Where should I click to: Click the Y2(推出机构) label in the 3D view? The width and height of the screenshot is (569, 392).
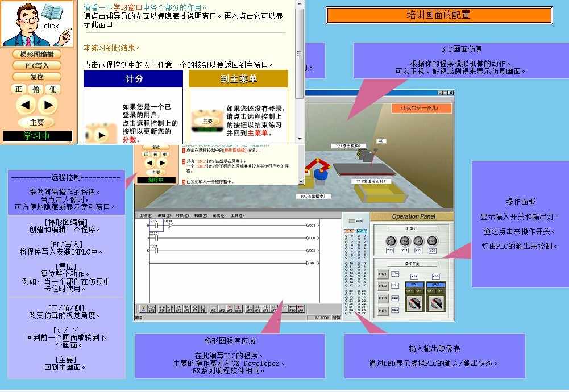coord(348,146)
